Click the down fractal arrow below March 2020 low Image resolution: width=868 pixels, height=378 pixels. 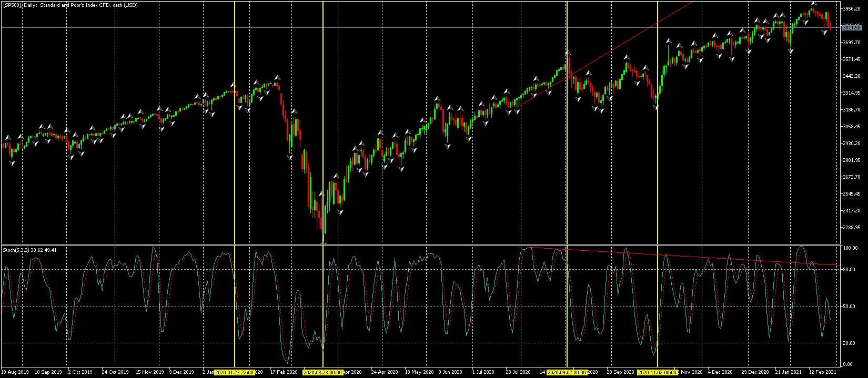coord(324,243)
